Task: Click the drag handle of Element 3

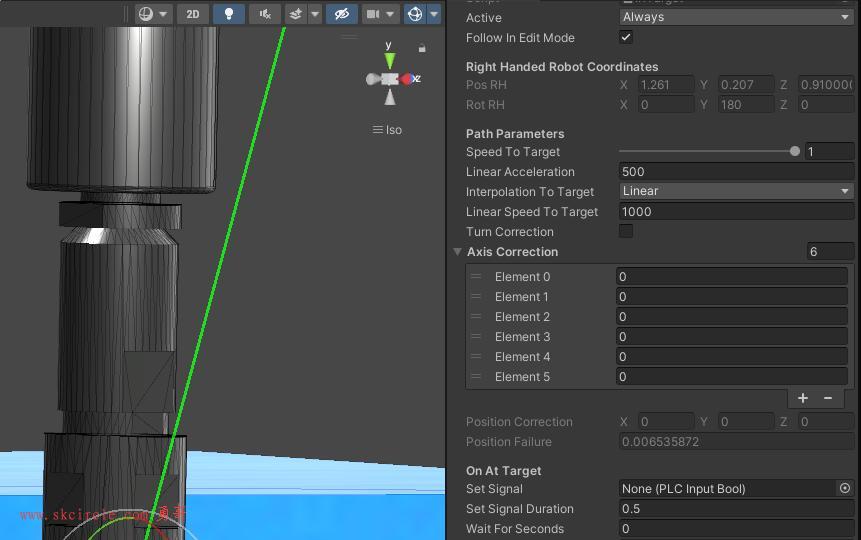Action: (x=476, y=337)
